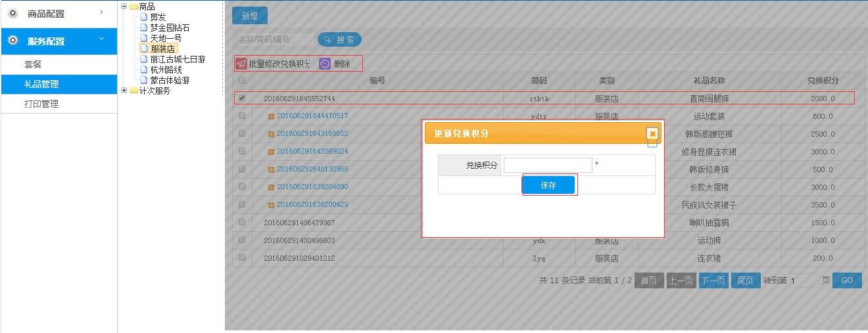Click the document icon beside 蒙古体验游

[x=145, y=80]
